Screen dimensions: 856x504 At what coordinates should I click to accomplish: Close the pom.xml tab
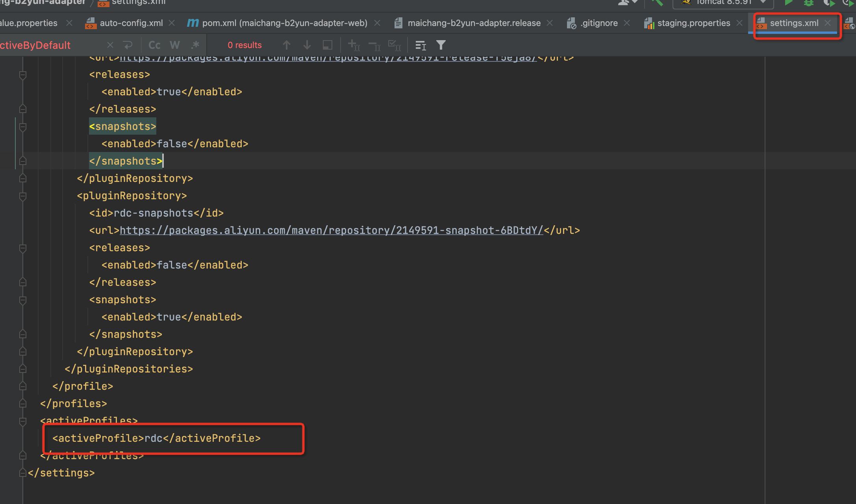(377, 23)
